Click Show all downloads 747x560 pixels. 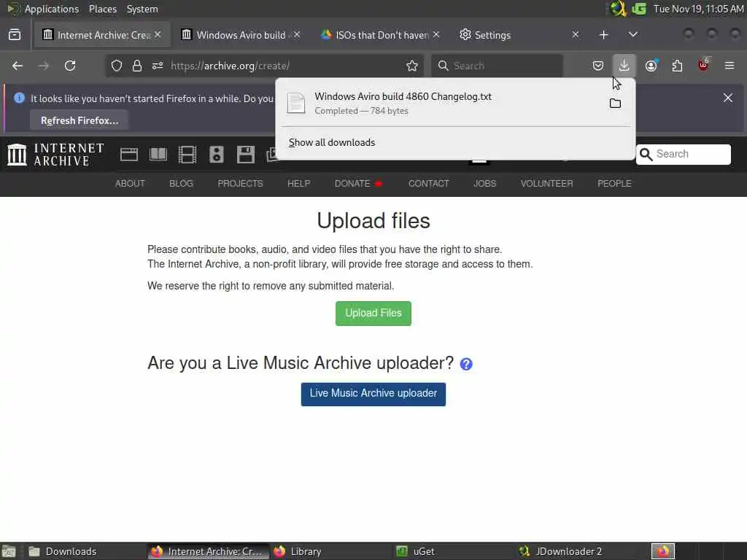click(332, 142)
